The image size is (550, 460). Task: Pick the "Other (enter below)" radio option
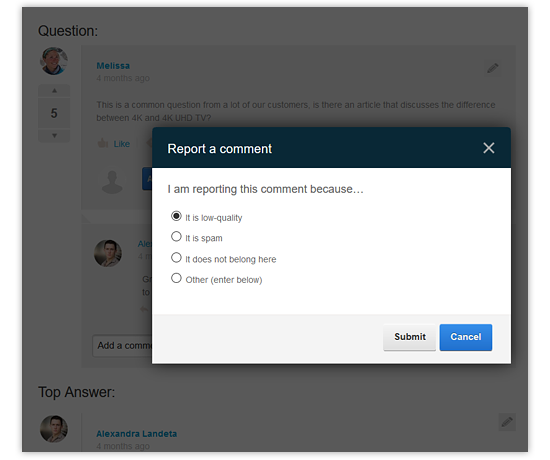tap(176, 278)
